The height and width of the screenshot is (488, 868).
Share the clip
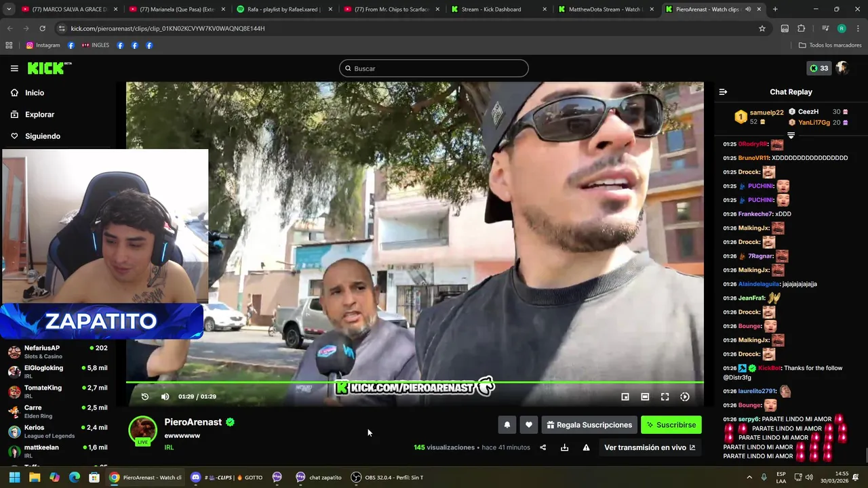542,447
